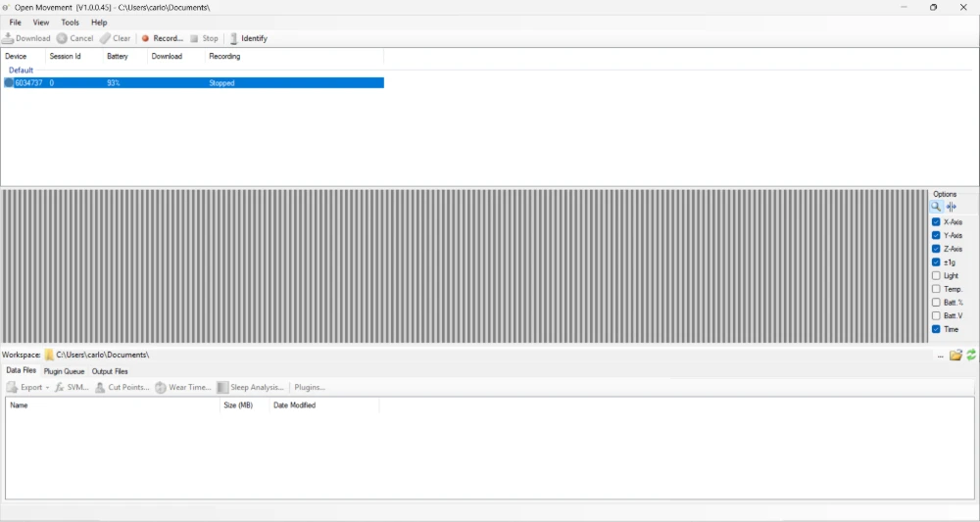Open the View menu

point(40,22)
